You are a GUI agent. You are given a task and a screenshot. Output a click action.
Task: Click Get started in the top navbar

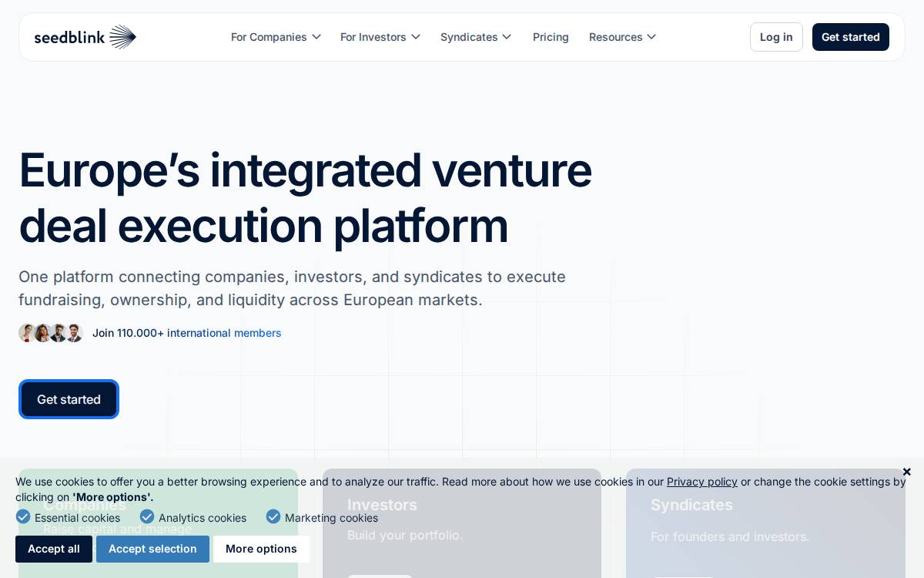[x=851, y=37]
